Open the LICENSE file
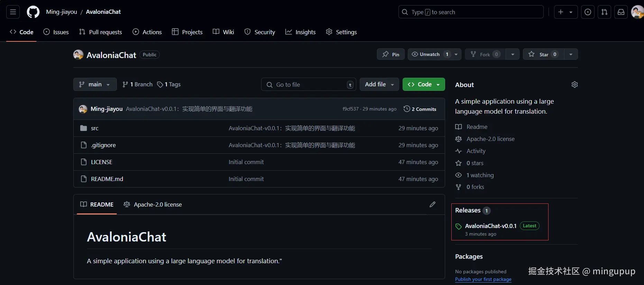The image size is (644, 285). (102, 162)
